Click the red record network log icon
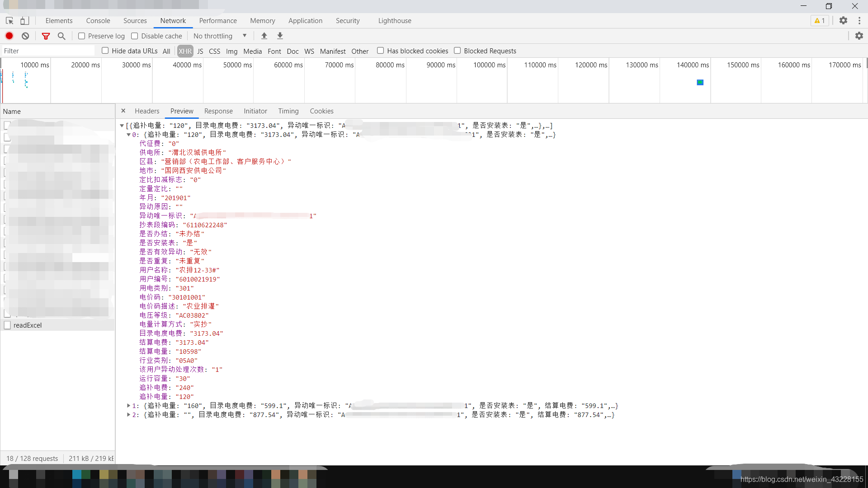Screen dimensions: 868x488 9,36
